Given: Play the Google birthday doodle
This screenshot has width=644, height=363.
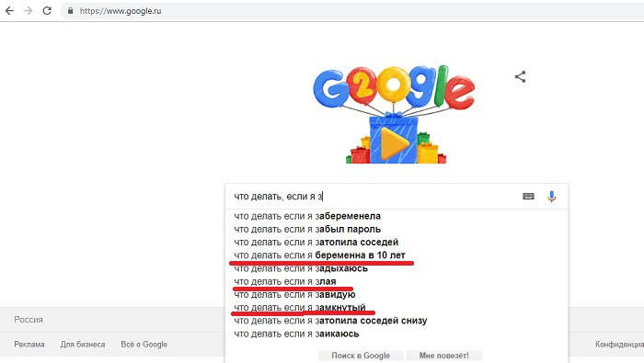Looking at the screenshot, I should point(394,143).
